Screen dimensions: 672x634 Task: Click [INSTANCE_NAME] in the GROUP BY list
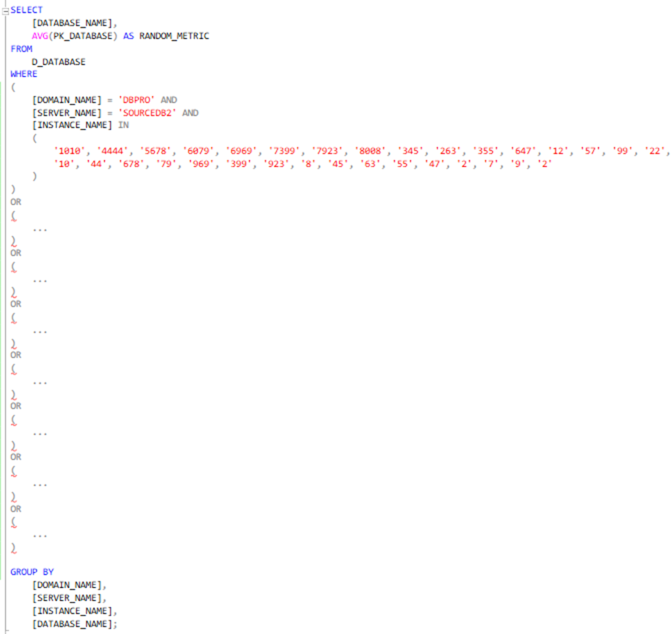(x=72, y=611)
